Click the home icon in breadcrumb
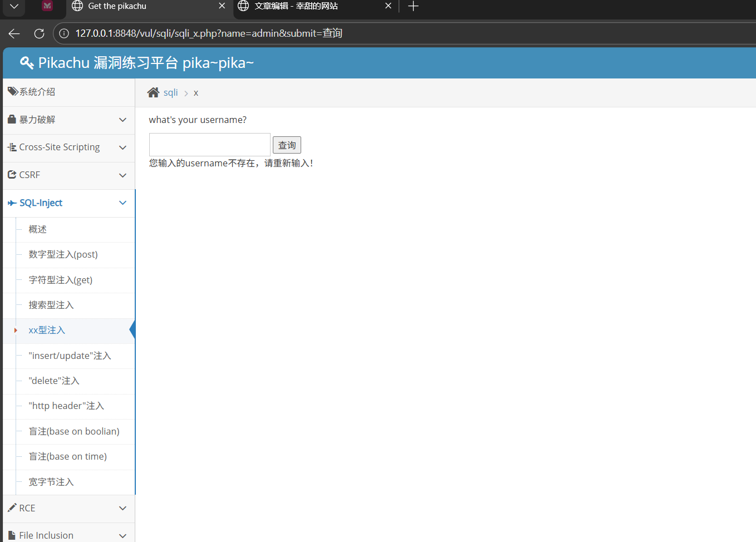756x542 pixels. (x=153, y=92)
